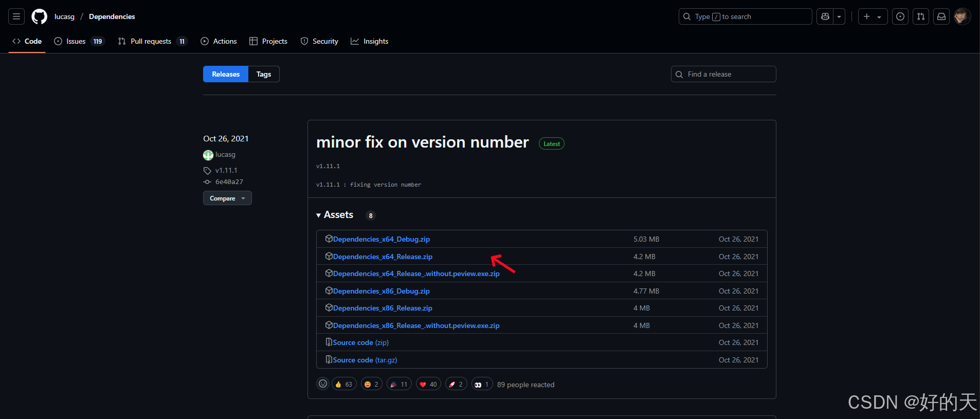Viewport: 980px width, 419px height.
Task: Switch to the Actions tab
Action: tap(219, 41)
